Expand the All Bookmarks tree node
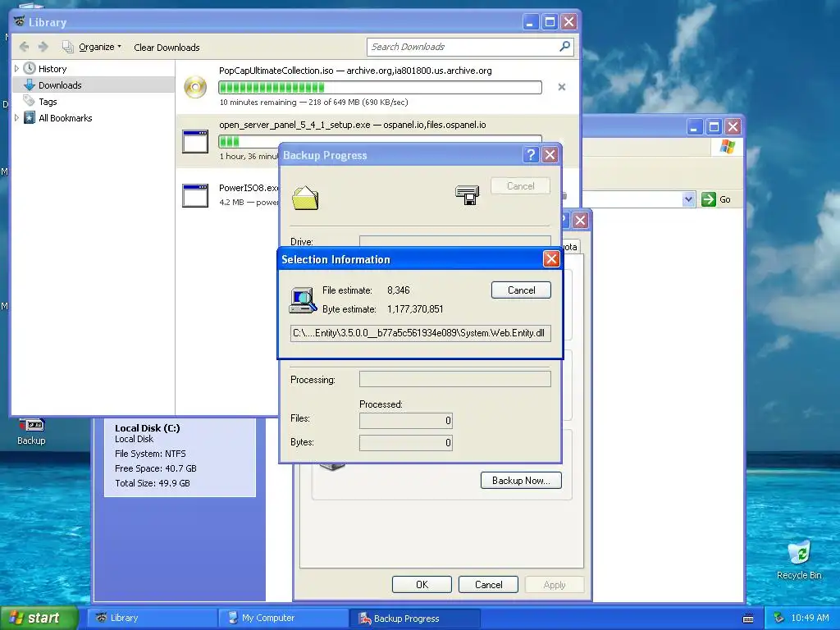 (16, 118)
